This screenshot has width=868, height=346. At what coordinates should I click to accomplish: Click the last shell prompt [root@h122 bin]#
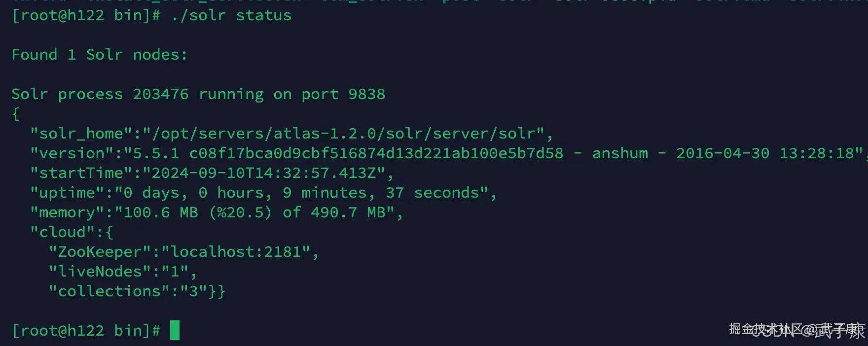click(86, 331)
